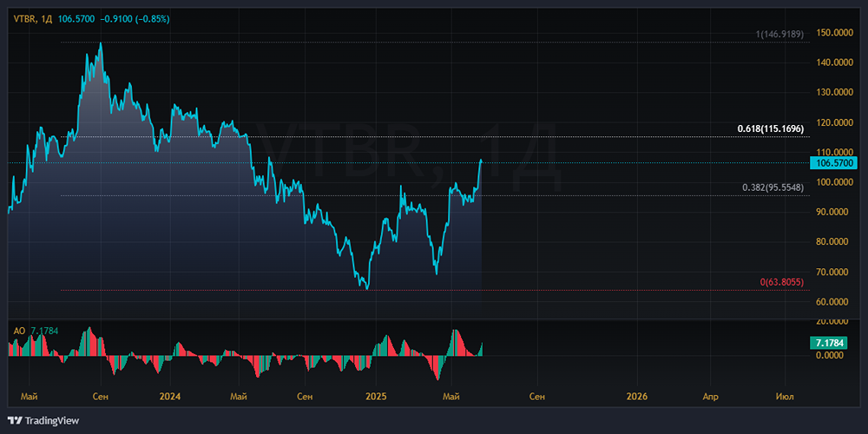The height and width of the screenshot is (434, 868).
Task: Click the AO indicator label
Action: [x=19, y=331]
